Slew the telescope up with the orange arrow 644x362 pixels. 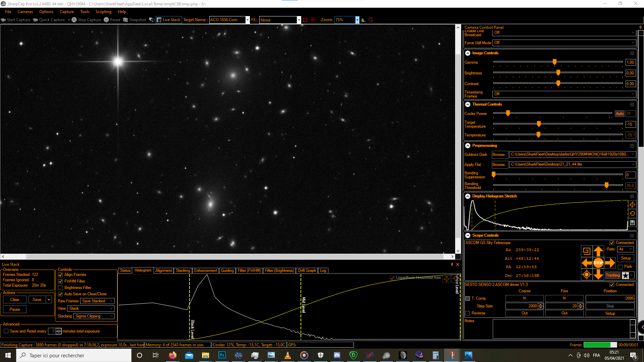pyautogui.click(x=598, y=251)
